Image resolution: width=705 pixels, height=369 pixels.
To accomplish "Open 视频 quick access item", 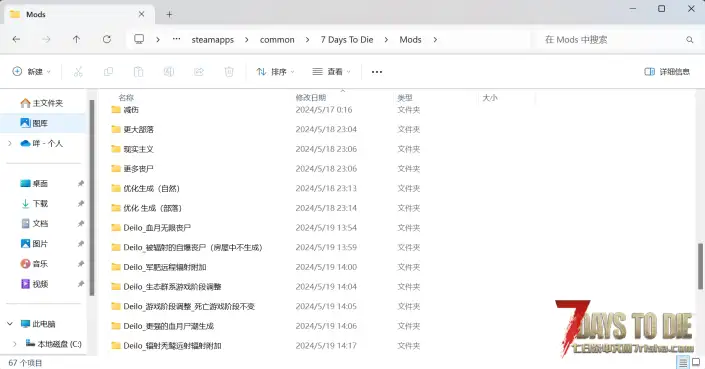I will tap(35, 284).
